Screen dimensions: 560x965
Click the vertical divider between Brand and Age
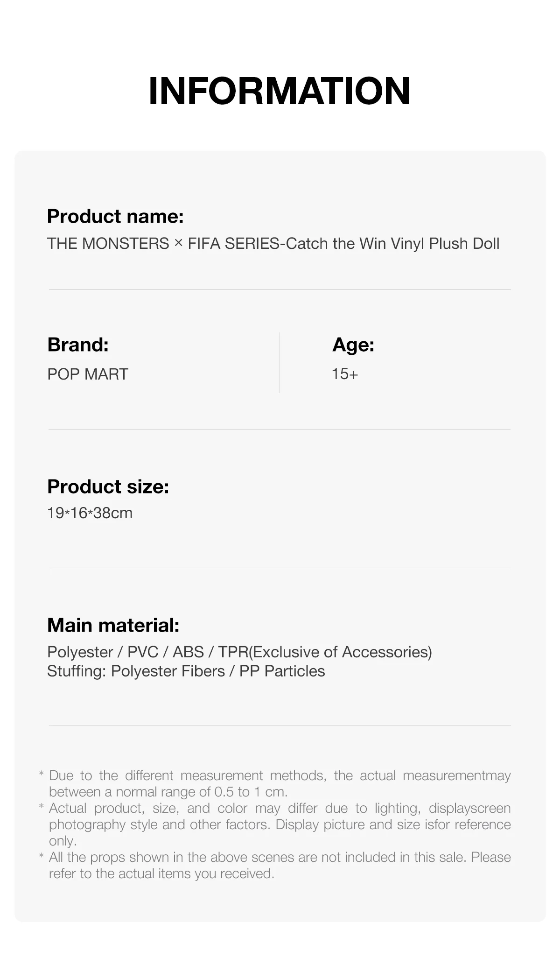[x=280, y=363]
